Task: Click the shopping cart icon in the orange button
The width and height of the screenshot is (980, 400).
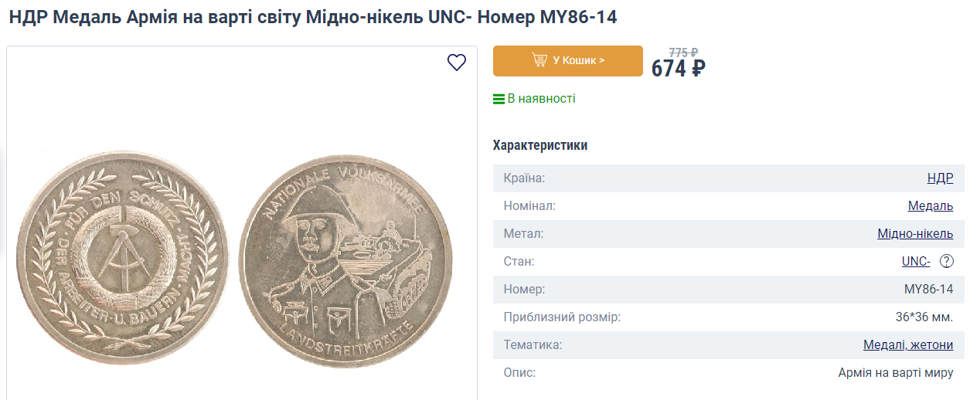Action: point(539,60)
